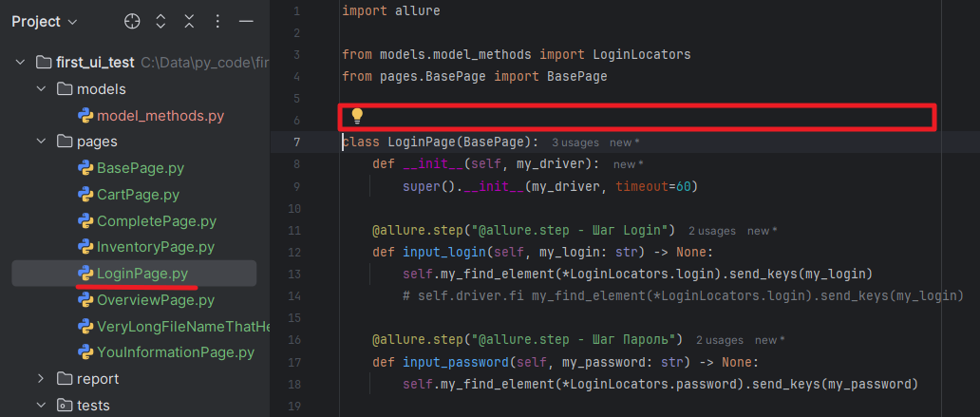Select the models folder in tree
The width and height of the screenshot is (980, 417).
102,89
